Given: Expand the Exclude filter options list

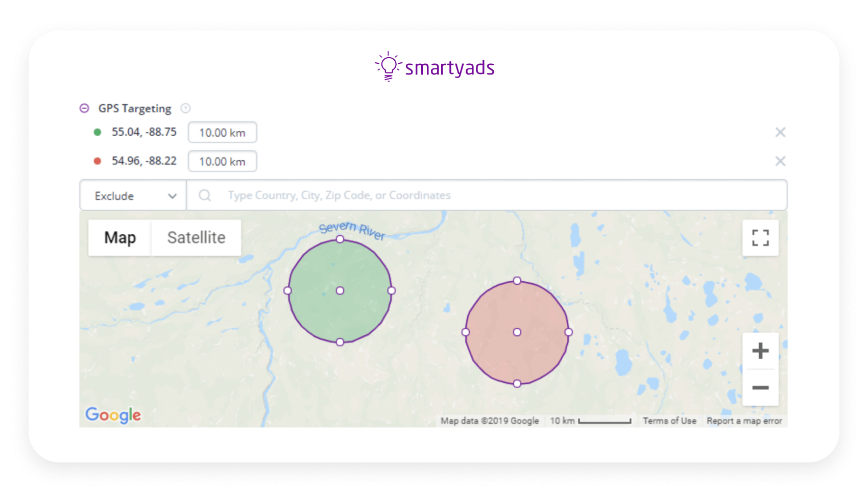Looking at the screenshot, I should [172, 195].
